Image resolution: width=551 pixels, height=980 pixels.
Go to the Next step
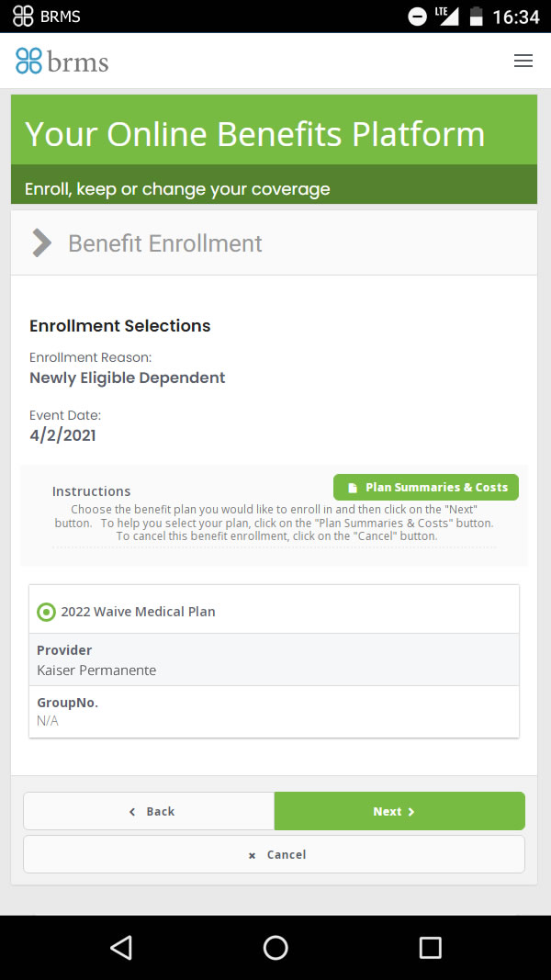[x=399, y=811]
